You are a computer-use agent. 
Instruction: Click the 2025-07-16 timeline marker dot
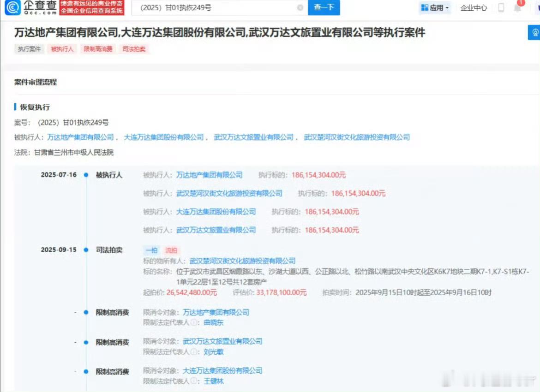86,175
